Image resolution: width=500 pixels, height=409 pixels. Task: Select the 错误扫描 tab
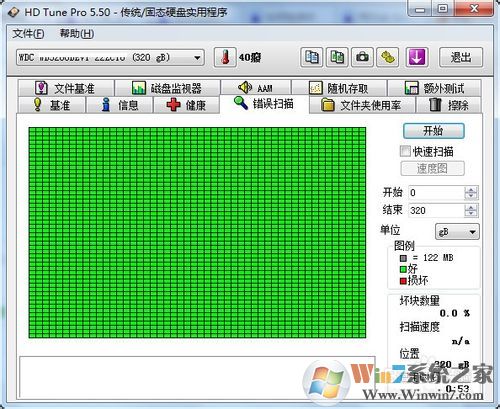[x=264, y=104]
